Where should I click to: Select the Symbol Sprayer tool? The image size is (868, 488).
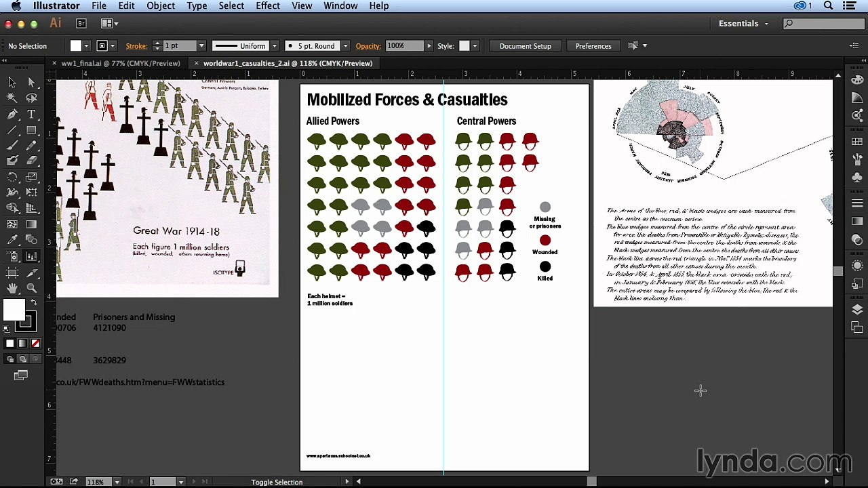12,256
